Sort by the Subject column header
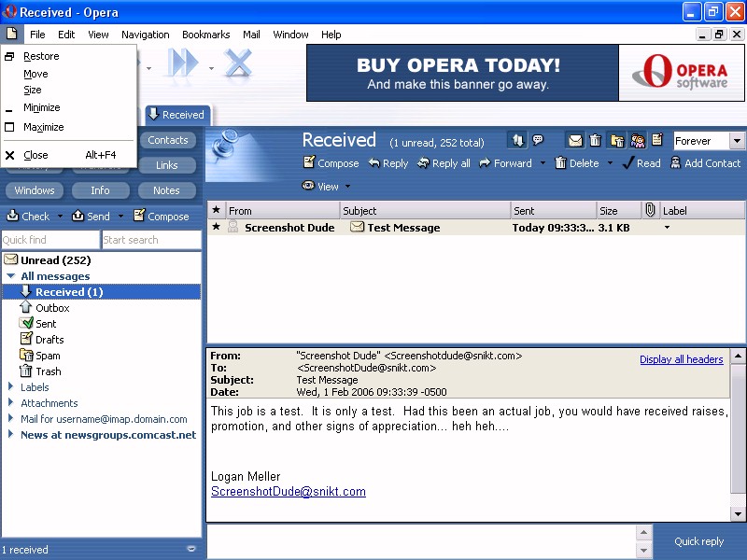This screenshot has height=560, width=747. point(425,211)
